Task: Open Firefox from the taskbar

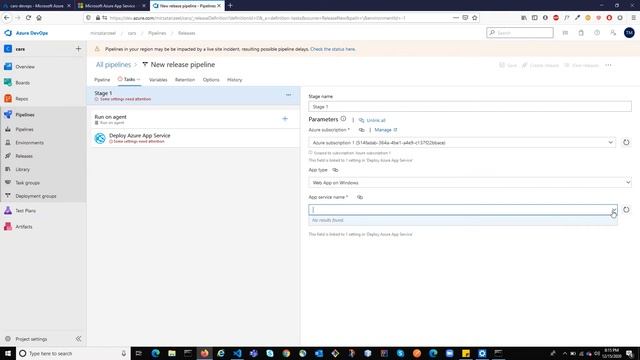Action: [204, 353]
